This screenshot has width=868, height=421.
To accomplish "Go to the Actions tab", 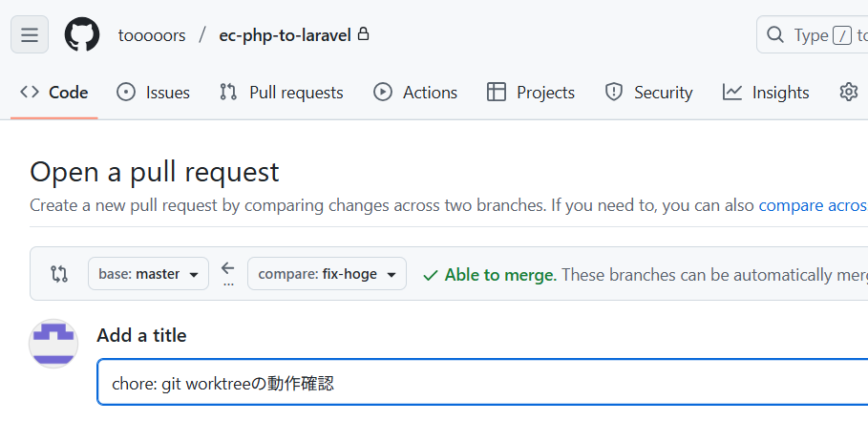I will [415, 93].
